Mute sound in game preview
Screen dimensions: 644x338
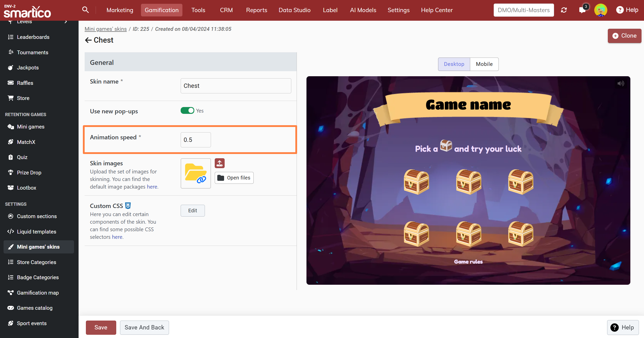(x=621, y=84)
